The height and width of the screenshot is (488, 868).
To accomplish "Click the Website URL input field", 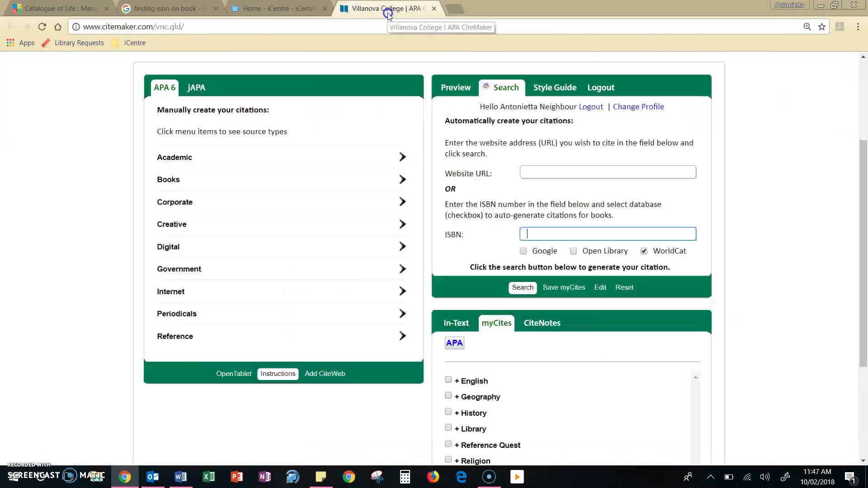I will 607,172.
